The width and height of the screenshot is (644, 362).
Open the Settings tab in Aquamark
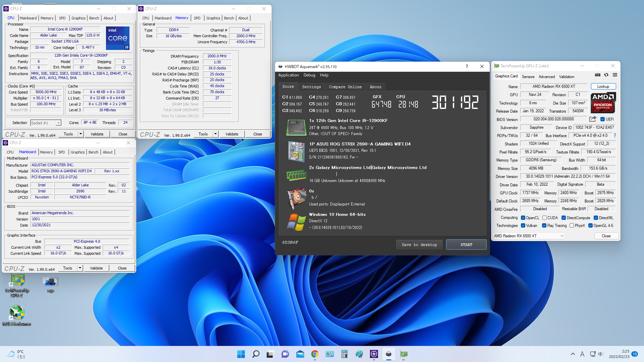tap(311, 87)
